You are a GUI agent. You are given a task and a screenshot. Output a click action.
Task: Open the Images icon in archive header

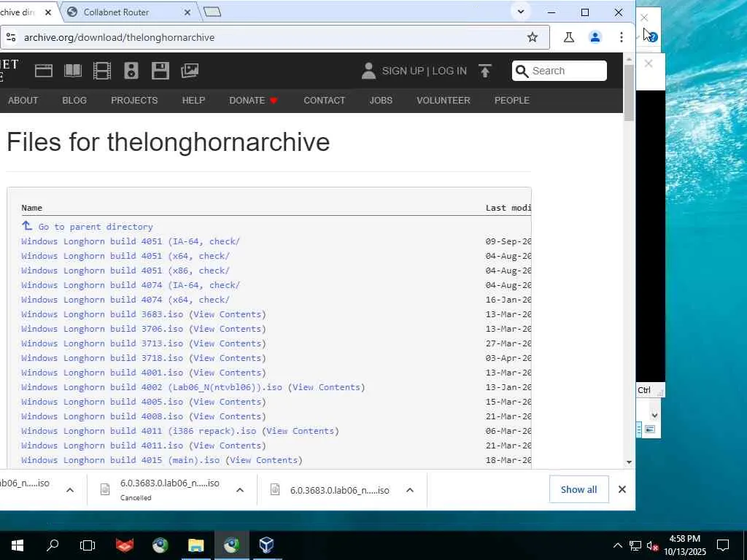tap(190, 71)
